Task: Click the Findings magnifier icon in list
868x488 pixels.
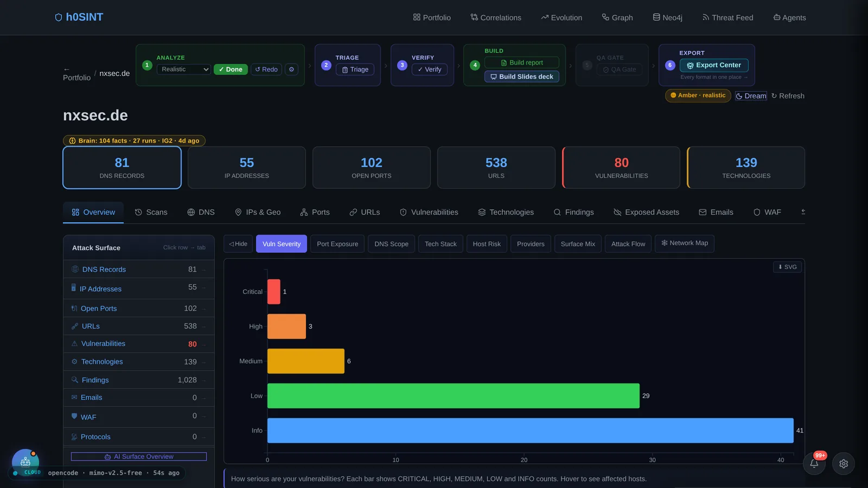Action: (75, 380)
